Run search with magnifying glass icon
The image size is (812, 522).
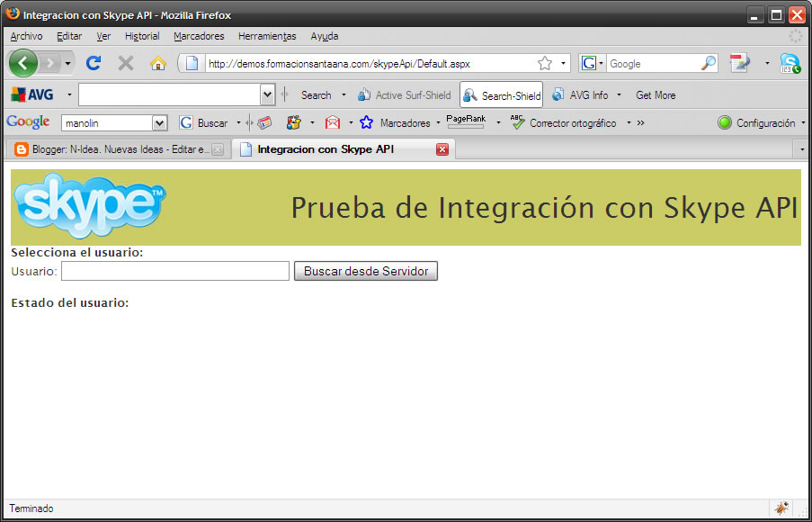[x=709, y=63]
